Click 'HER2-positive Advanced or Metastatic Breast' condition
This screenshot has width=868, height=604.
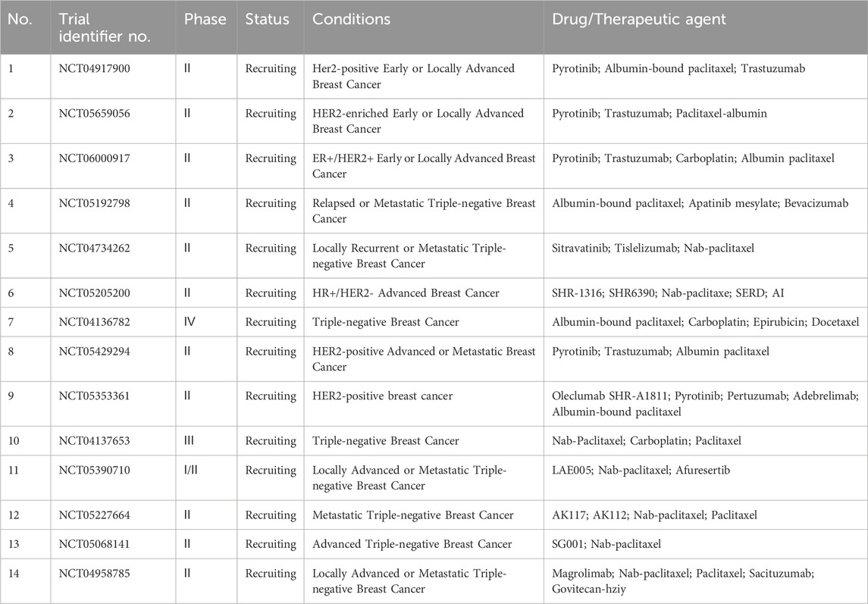424,359
